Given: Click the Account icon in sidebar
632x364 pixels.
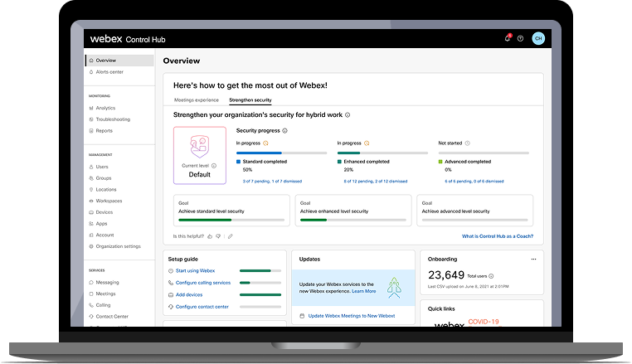Looking at the screenshot, I should coord(91,235).
